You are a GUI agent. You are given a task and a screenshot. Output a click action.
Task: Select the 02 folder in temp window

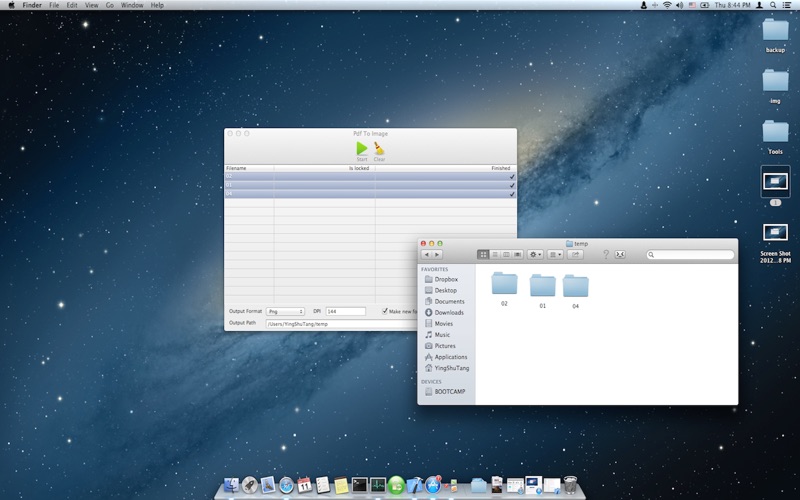click(504, 285)
